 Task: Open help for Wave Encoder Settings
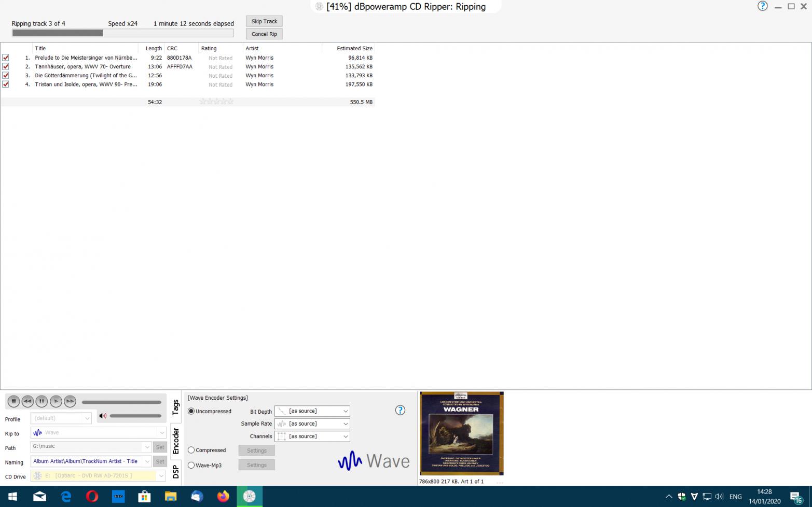pos(400,410)
